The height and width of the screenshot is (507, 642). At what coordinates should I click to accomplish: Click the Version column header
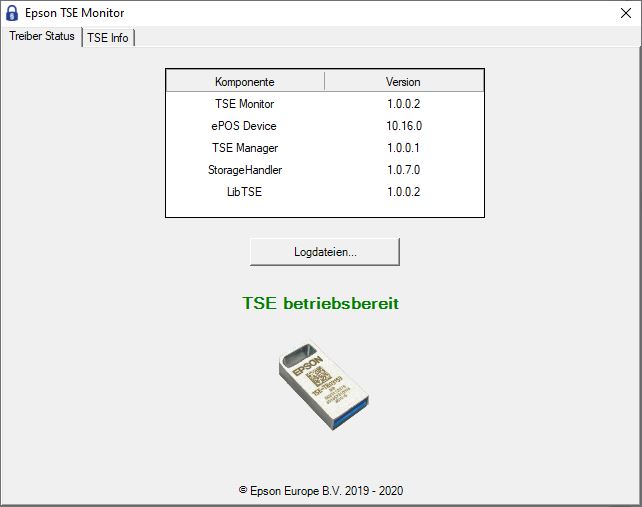click(x=403, y=82)
